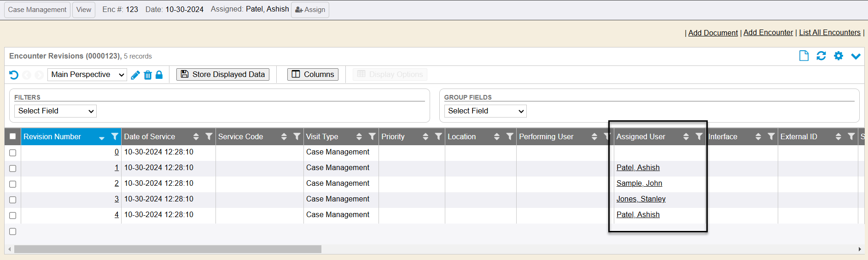Open the Main Perspective dropdown

coord(87,75)
